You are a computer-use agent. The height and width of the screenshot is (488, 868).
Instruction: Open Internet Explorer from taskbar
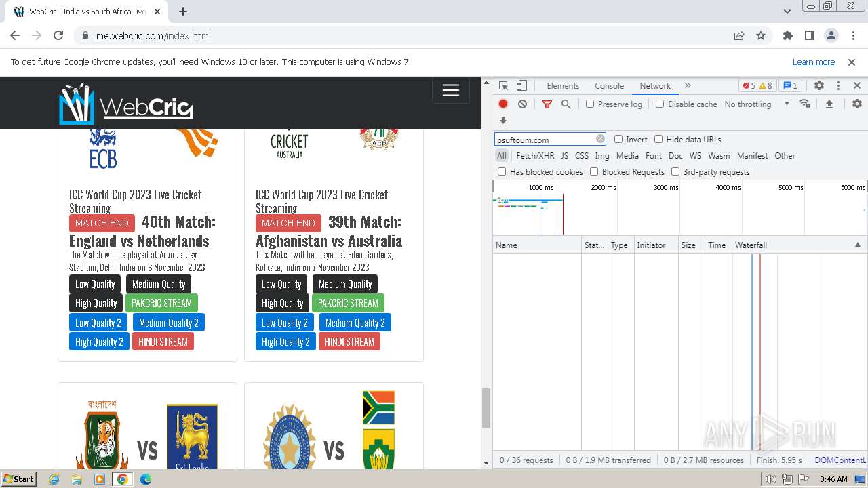54,479
